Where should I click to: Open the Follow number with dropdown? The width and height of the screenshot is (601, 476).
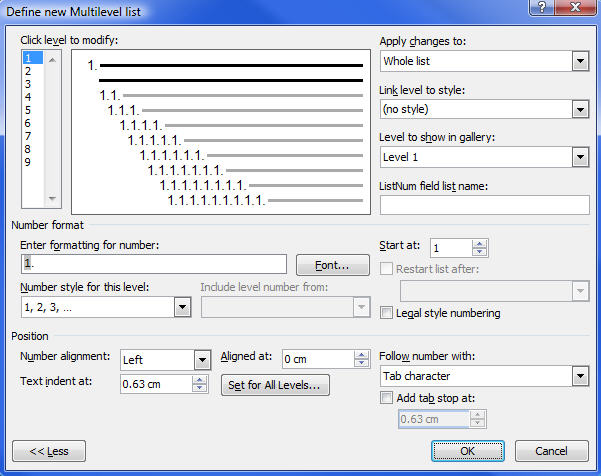580,376
